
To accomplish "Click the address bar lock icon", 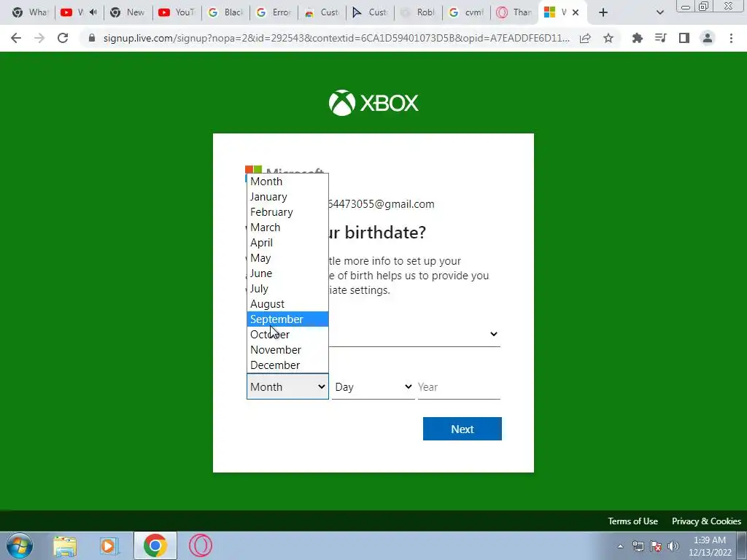I will tap(92, 38).
